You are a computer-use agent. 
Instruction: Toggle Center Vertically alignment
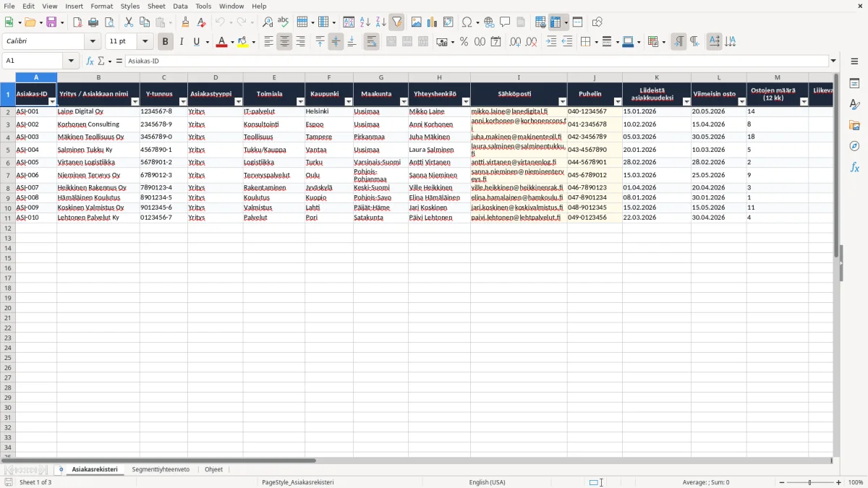(336, 42)
